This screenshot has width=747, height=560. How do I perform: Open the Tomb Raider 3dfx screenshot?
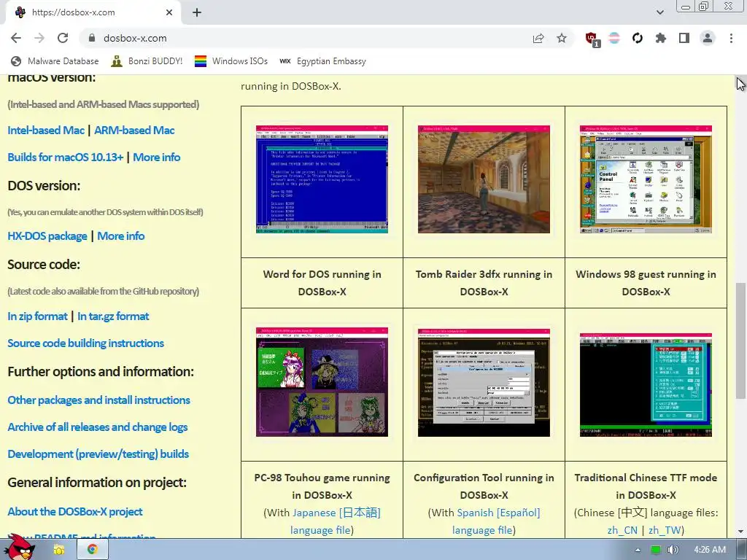484,179
